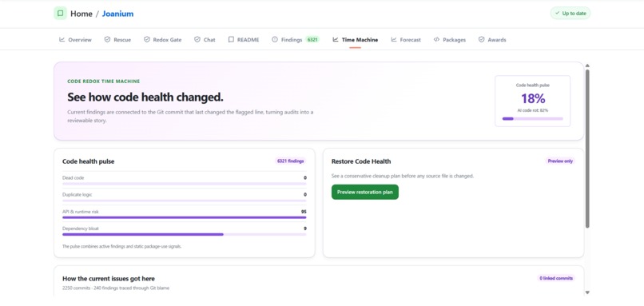Open the Redox Gate tab
This screenshot has width=644, height=306.
point(163,40)
